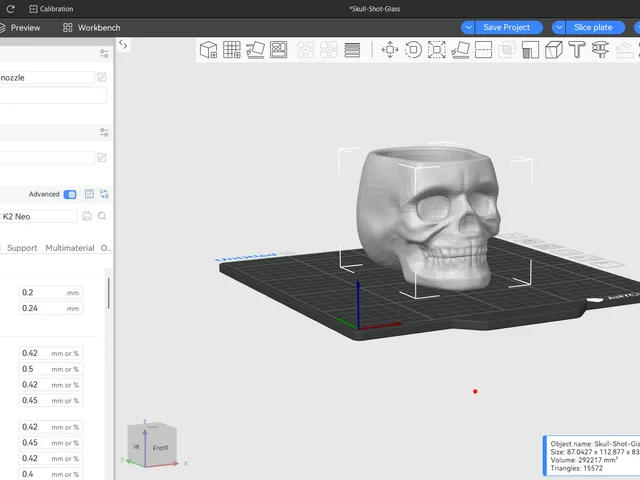Image resolution: width=640 pixels, height=480 pixels.
Task: Click the Slice plate button
Action: pyautogui.click(x=595, y=27)
